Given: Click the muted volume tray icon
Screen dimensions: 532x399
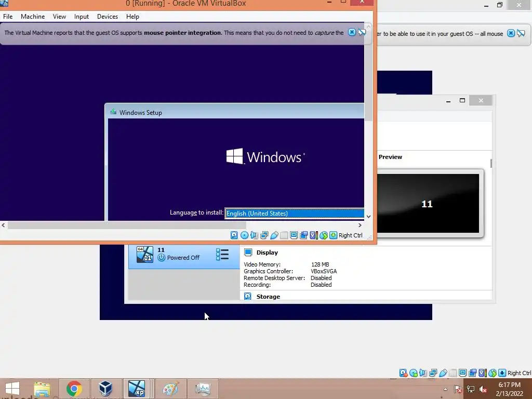Looking at the screenshot, I should (x=483, y=389).
